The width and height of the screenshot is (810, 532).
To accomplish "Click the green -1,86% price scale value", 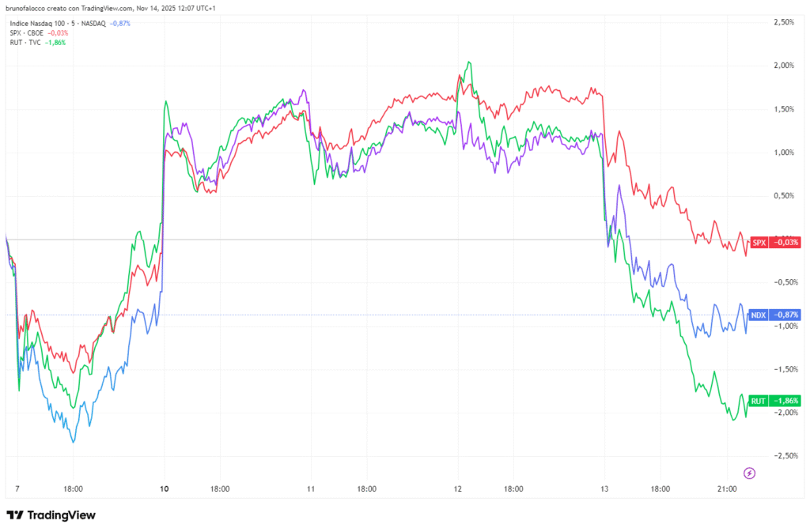I will 786,401.
